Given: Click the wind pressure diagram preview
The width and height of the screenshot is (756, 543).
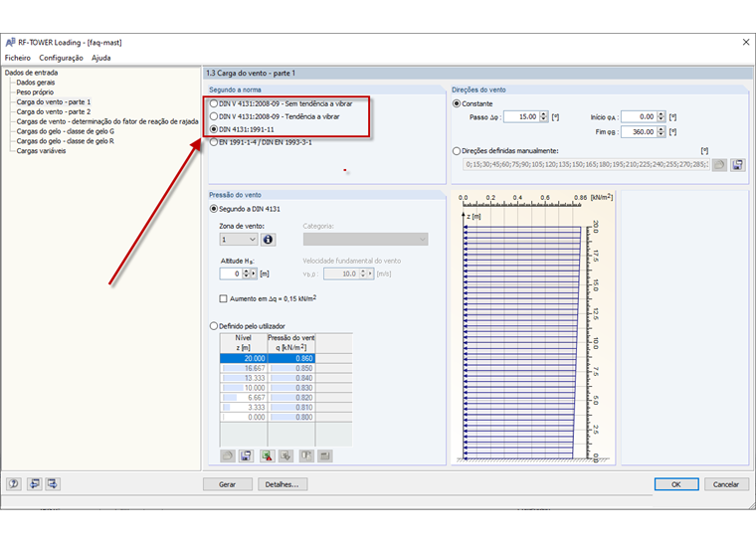Looking at the screenshot, I should pyautogui.click(x=533, y=328).
